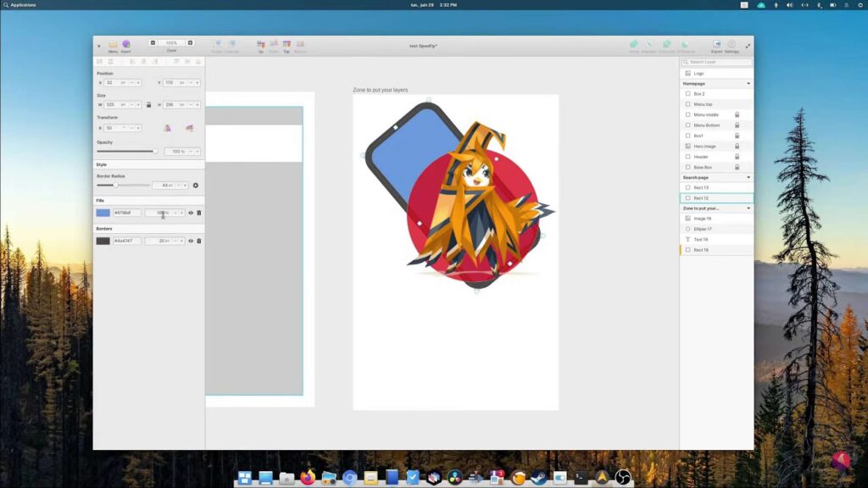
Task: Click the Intersect path operation icon
Action: point(649,44)
